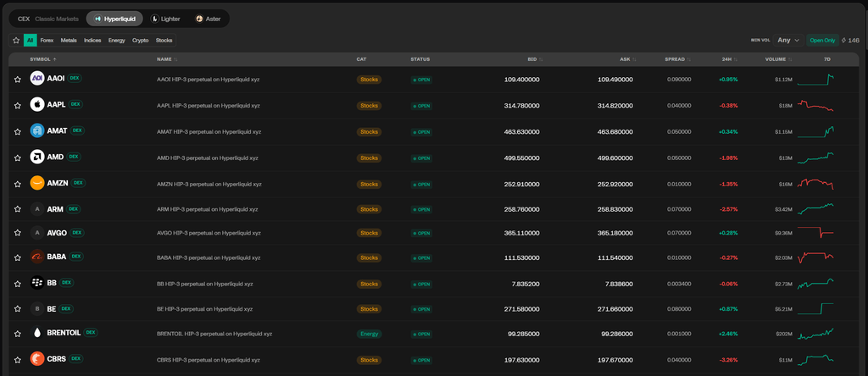Viewport: 868px width, 376px height.
Task: Click the Amazon logo for AMZN
Action: 37,183
